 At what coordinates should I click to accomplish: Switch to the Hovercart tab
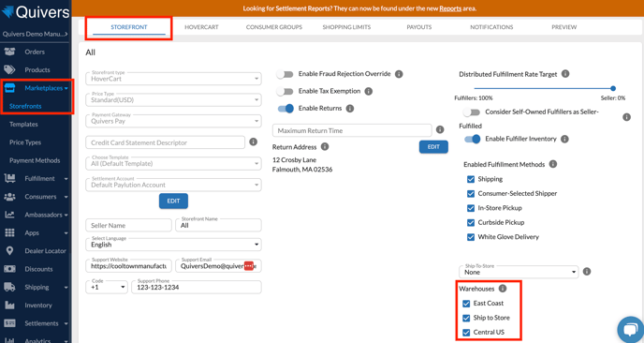click(x=201, y=27)
